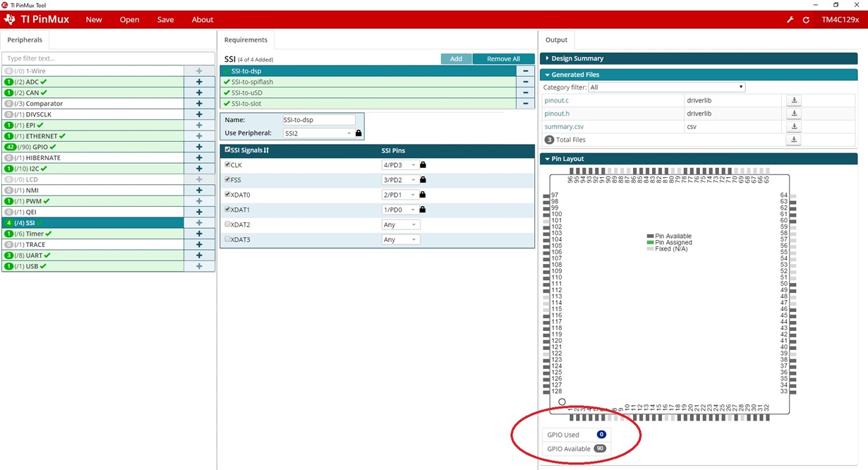Screen dimensions: 868x470
Task: Open FSS pin dropdown 3/PD2
Action: pos(399,180)
